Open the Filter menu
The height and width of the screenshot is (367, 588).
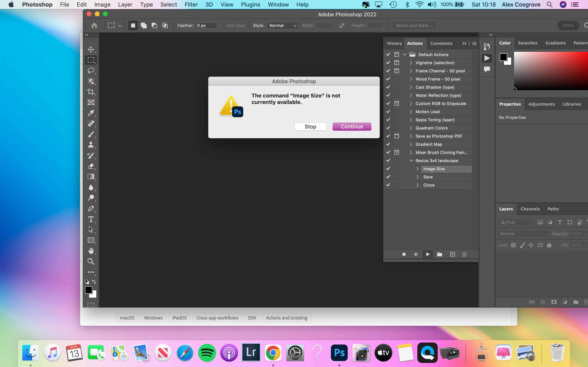click(191, 5)
